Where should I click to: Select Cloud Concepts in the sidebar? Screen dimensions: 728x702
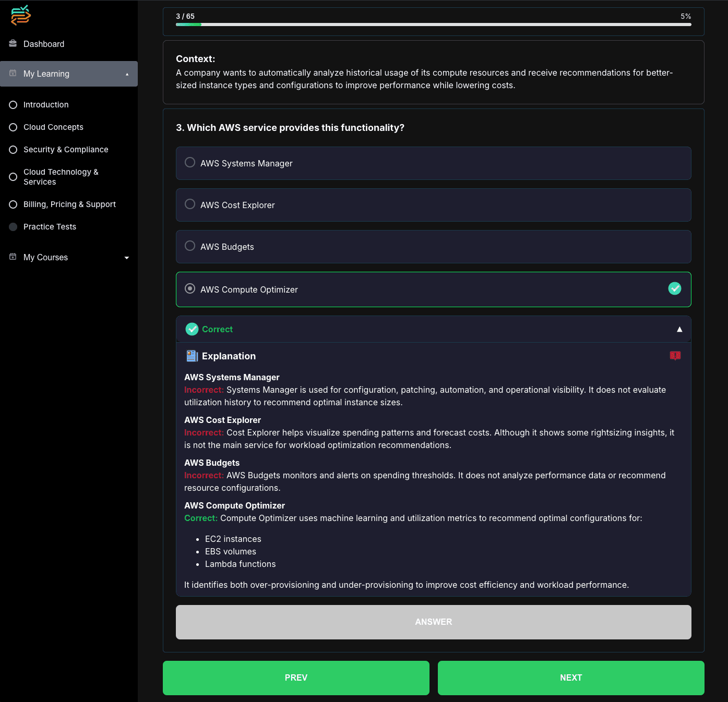(53, 127)
